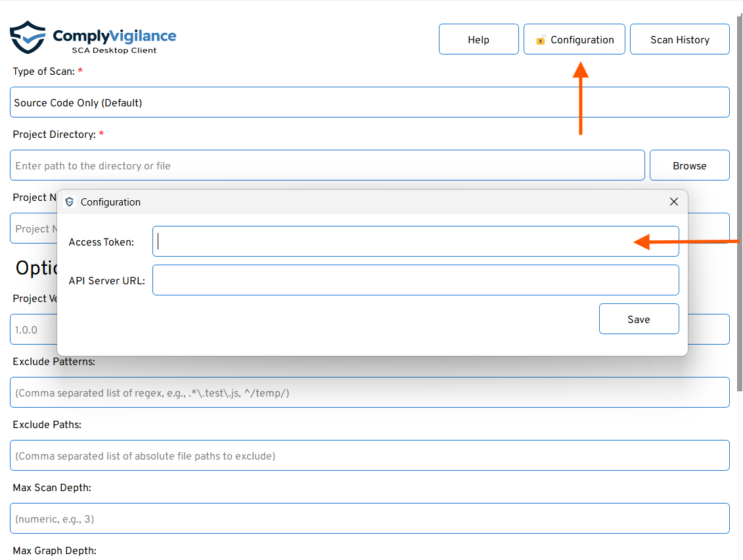Viewport: 743px width, 560px height.
Task: Click the Exclude Paths input box
Action: point(369,456)
